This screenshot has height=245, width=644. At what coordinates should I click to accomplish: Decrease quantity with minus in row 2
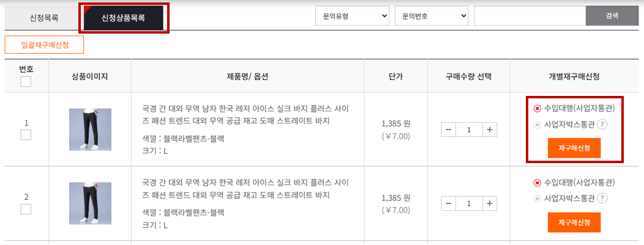[449, 203]
